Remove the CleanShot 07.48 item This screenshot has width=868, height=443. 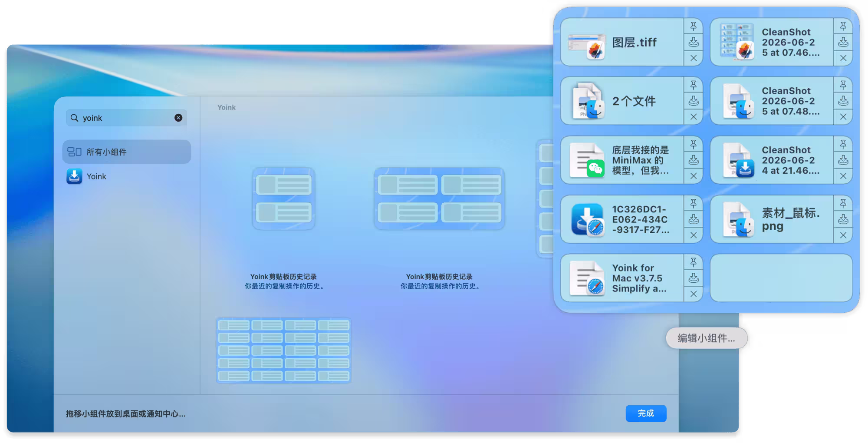point(843,117)
